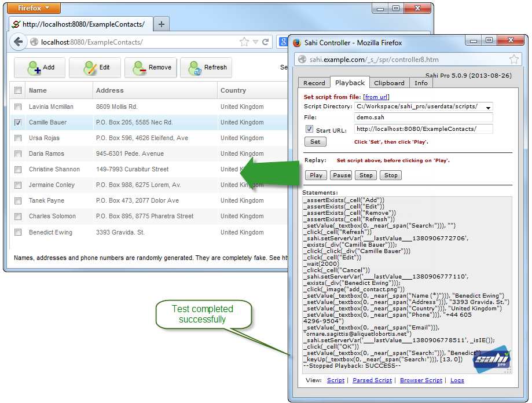Screen dimensions: 532x403
Task: Open the Browser Script view link
Action: (x=421, y=380)
